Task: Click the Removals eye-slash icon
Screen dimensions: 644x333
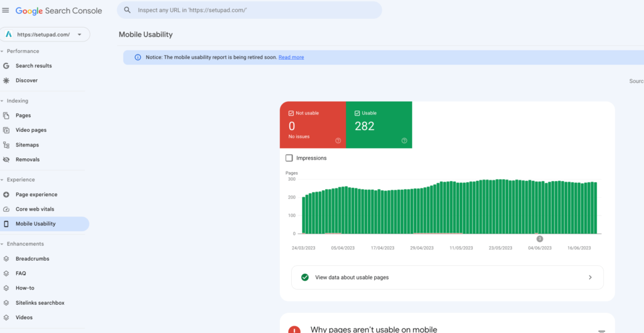Action: 6,160
